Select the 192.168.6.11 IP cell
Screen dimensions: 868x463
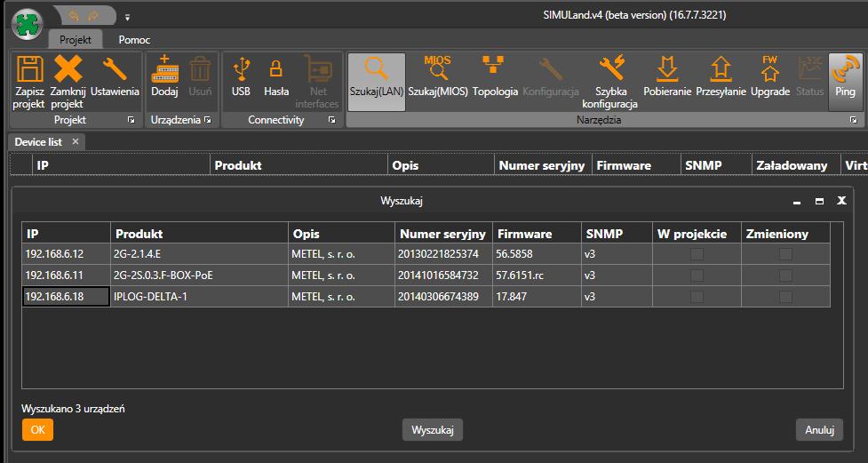pos(66,275)
